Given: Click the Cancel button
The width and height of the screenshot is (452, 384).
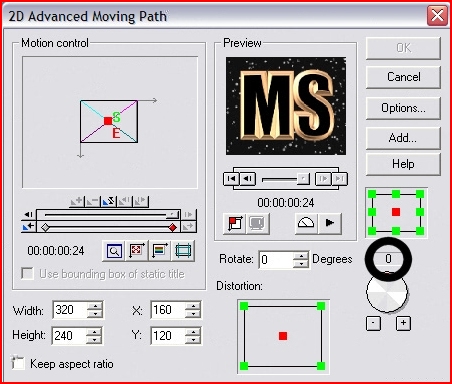Looking at the screenshot, I should (403, 77).
